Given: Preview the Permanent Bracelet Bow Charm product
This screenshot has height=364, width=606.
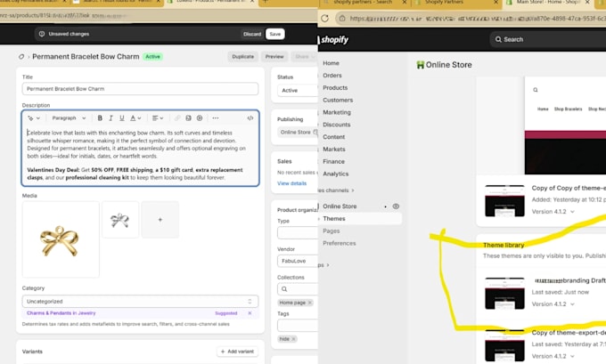Looking at the screenshot, I should (x=274, y=56).
